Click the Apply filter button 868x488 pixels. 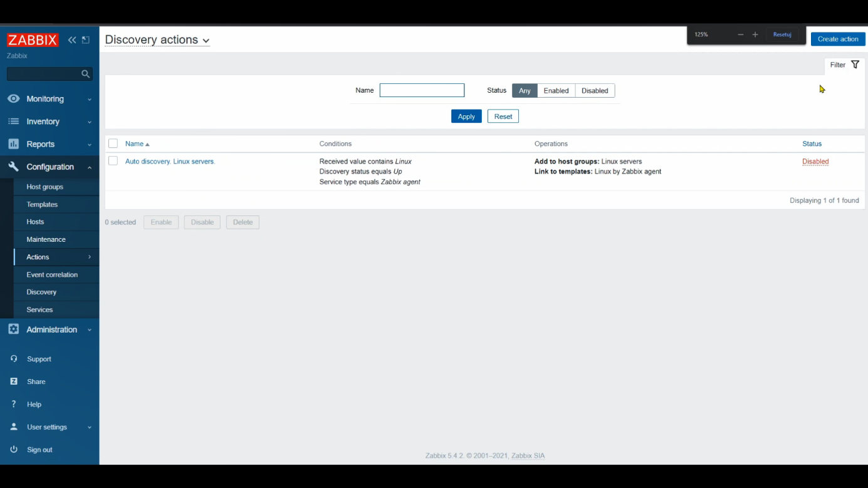click(x=466, y=117)
